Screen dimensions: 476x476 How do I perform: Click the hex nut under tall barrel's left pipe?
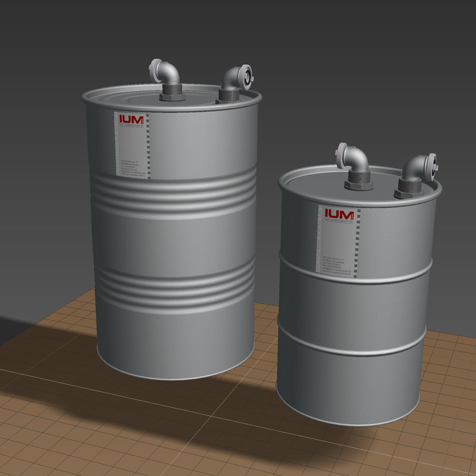click(171, 92)
